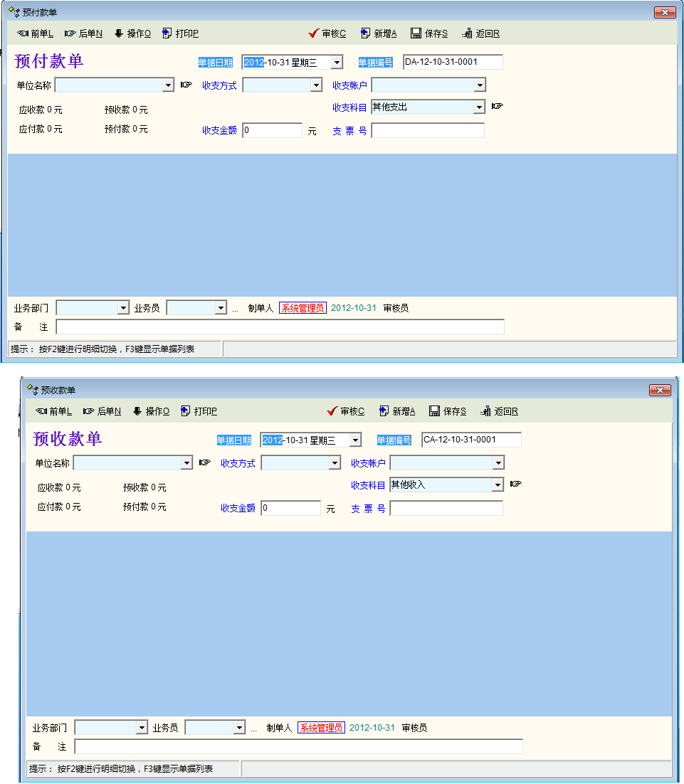
Task: Click 备注 text field in 预收款单 window
Action: [298, 746]
